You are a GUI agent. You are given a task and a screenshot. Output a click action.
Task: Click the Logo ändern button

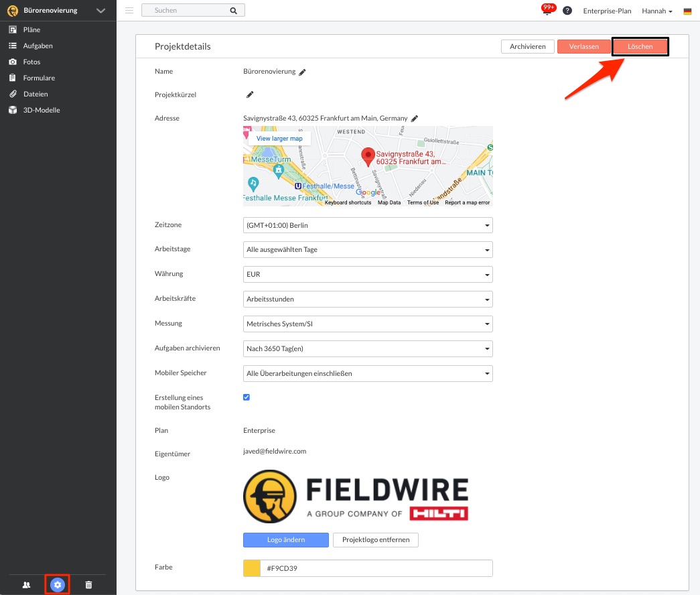[286, 539]
